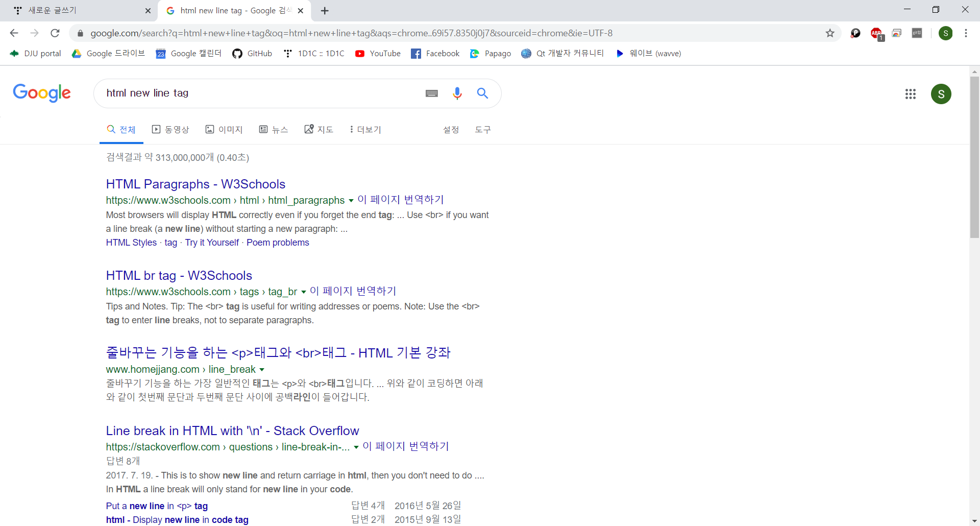This screenshot has width=980, height=526.
Task: Translate the Stack Overflow page
Action: pyautogui.click(x=406, y=446)
